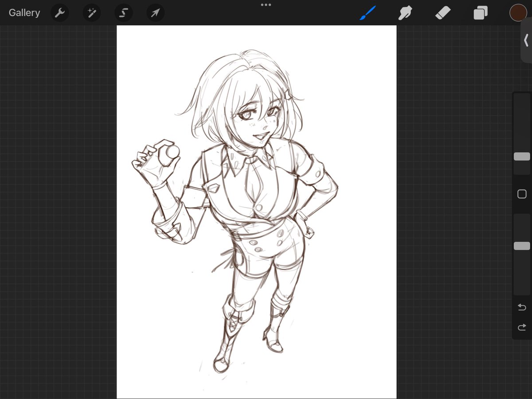Open the Actions wrench menu
Screen dimensions: 532x399
(60, 13)
